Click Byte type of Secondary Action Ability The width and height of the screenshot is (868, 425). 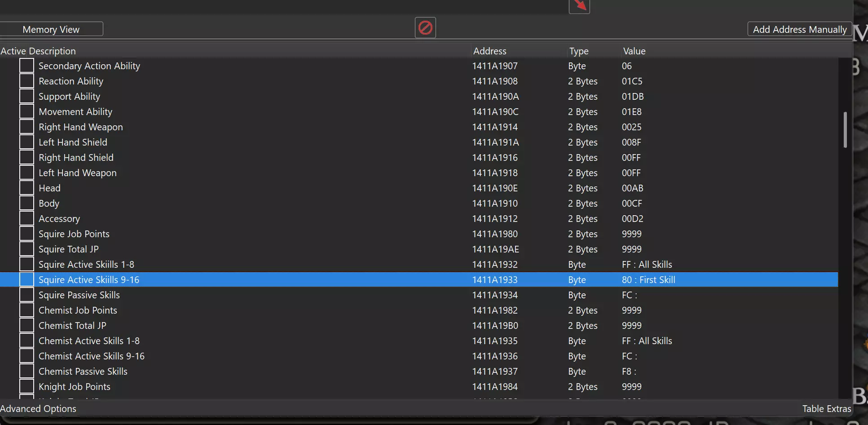577,66
